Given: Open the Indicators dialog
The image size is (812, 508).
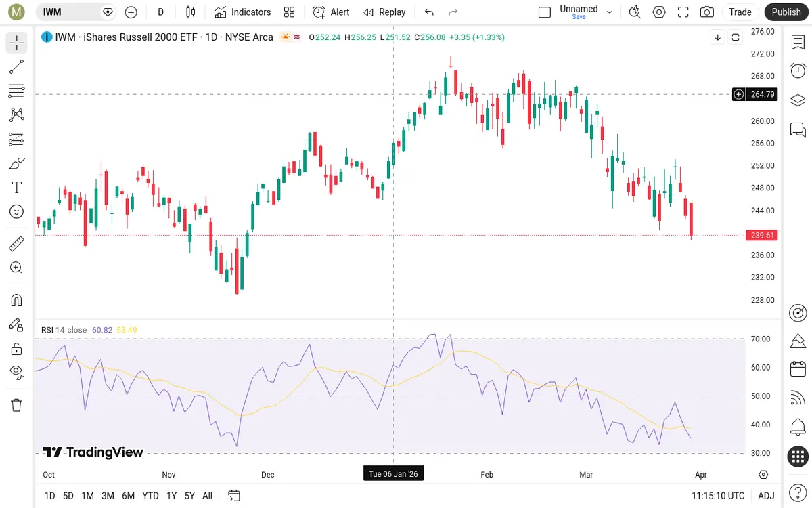Looking at the screenshot, I should (x=242, y=12).
